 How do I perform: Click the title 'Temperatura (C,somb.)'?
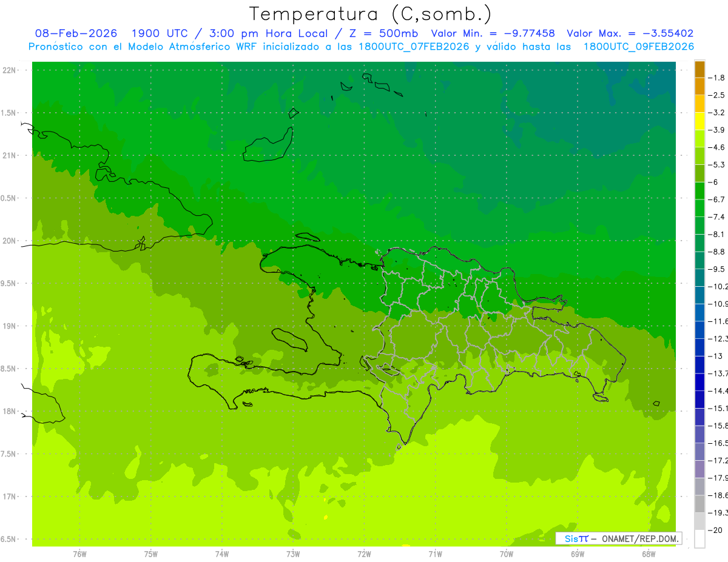tap(370, 14)
